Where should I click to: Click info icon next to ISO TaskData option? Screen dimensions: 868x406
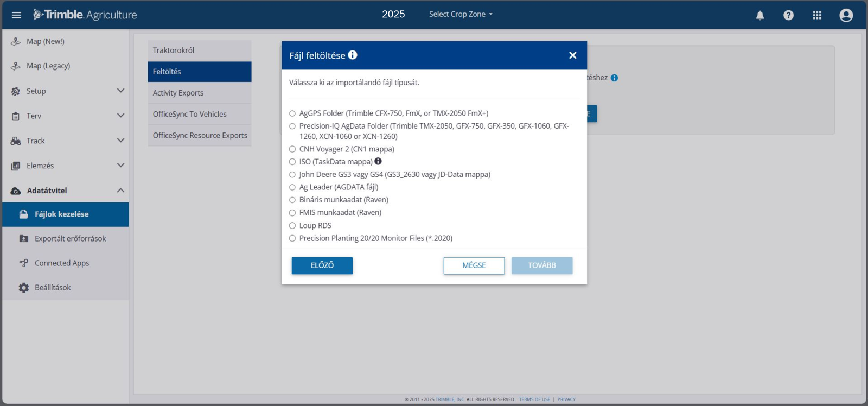pos(378,161)
